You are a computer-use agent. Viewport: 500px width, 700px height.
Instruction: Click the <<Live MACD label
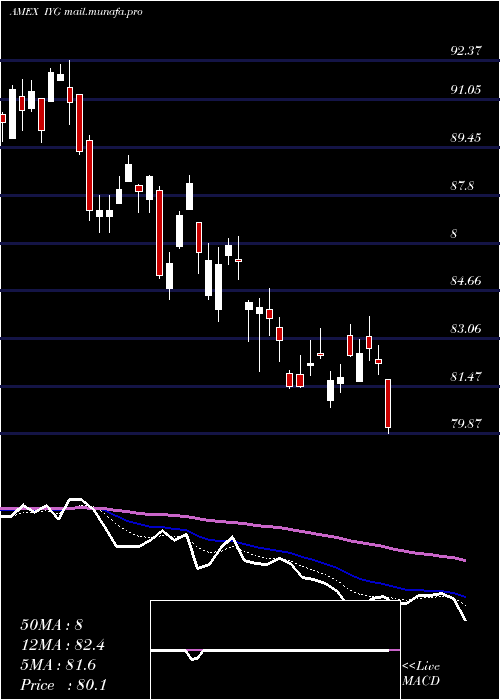pos(421,674)
